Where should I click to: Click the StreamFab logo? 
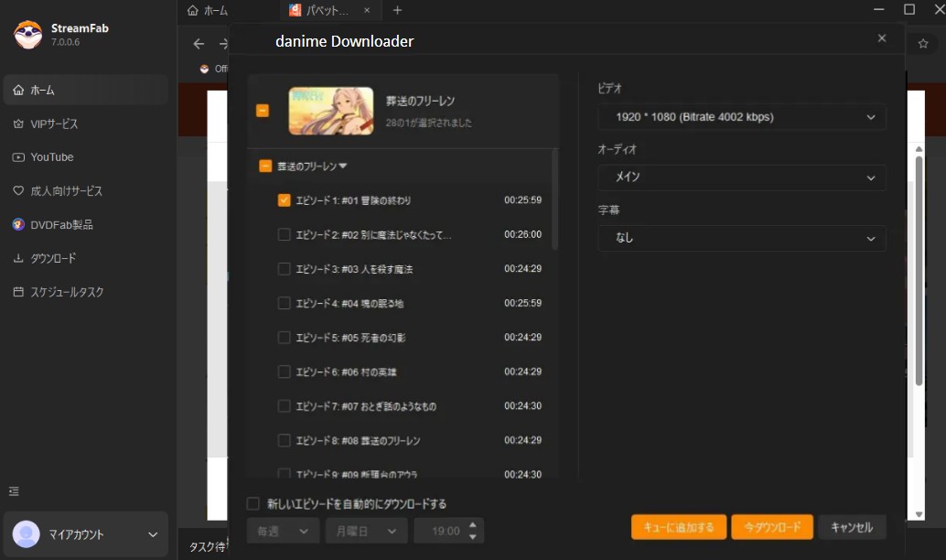click(27, 34)
